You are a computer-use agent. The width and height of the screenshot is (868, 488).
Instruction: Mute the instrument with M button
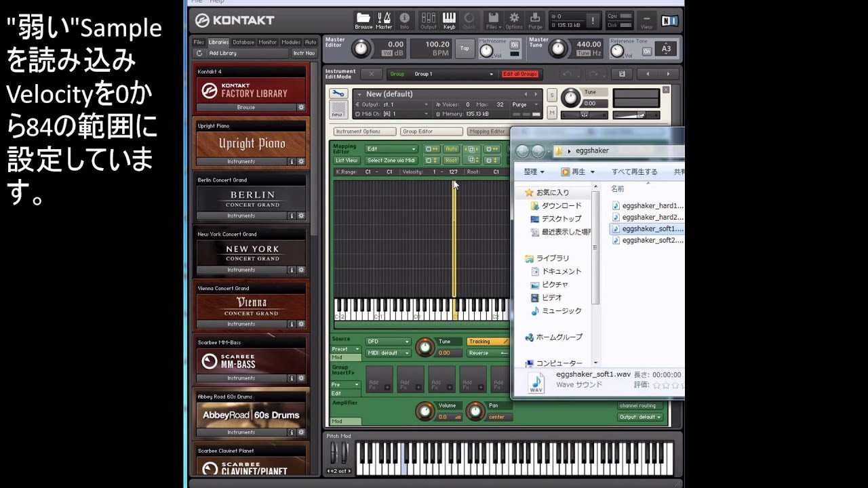(552, 112)
